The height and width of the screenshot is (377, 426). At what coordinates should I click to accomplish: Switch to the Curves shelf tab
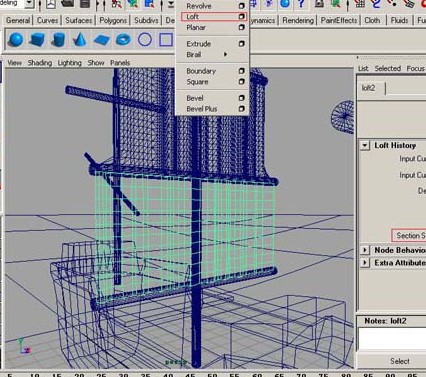pyautogui.click(x=47, y=20)
